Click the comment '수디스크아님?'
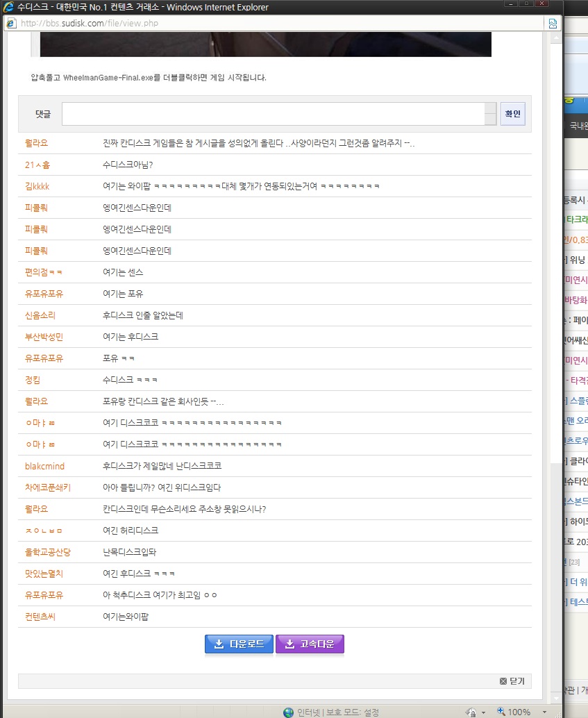588x718 pixels. click(128, 165)
